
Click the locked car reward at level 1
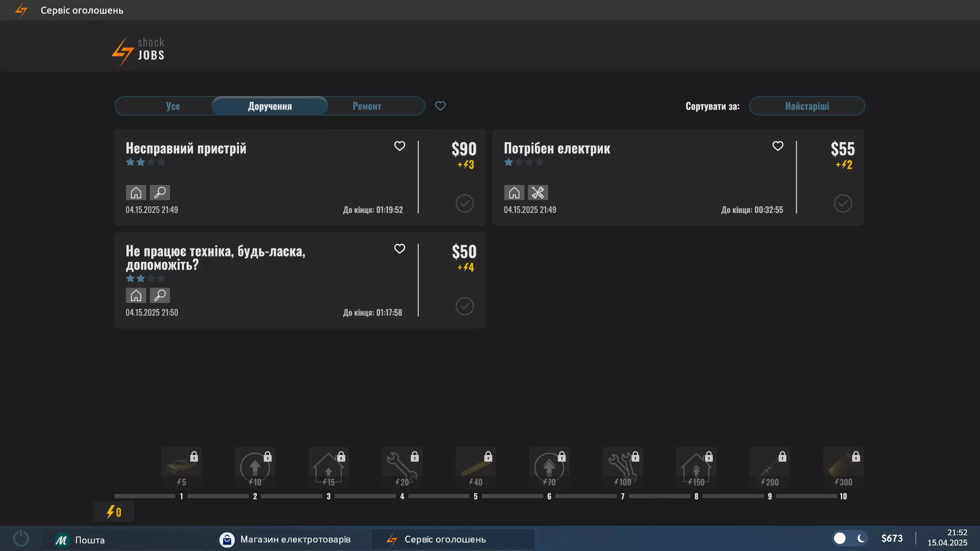[181, 467]
